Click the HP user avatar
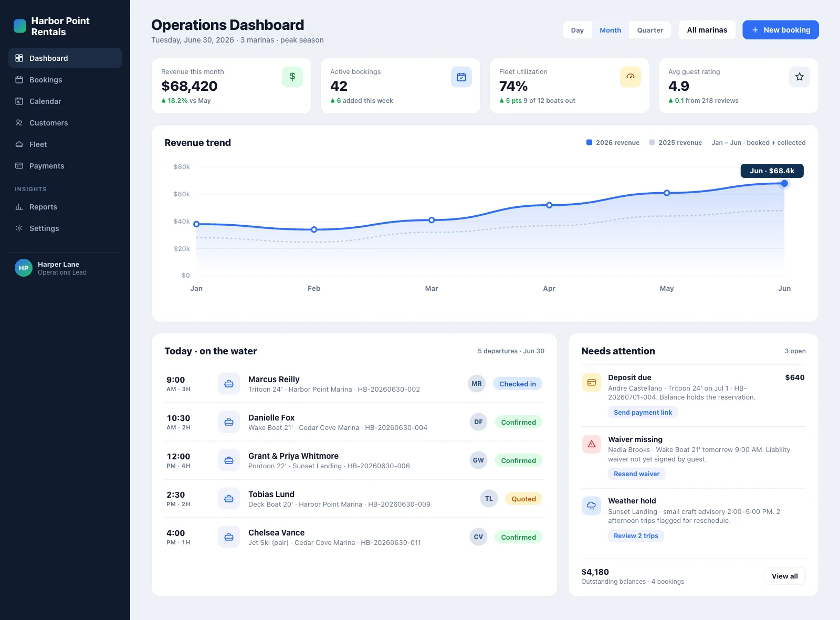Viewport: 840px width, 620px height. point(24,268)
